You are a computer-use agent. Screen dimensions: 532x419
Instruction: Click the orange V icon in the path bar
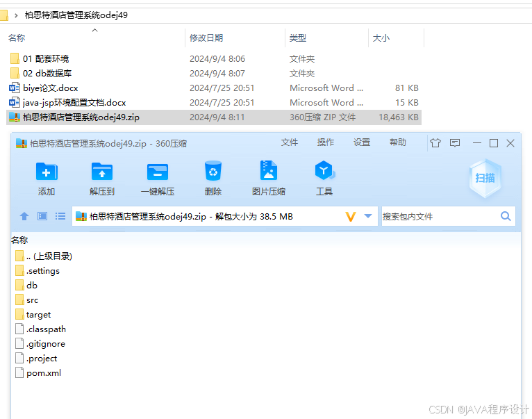pyautogui.click(x=351, y=216)
